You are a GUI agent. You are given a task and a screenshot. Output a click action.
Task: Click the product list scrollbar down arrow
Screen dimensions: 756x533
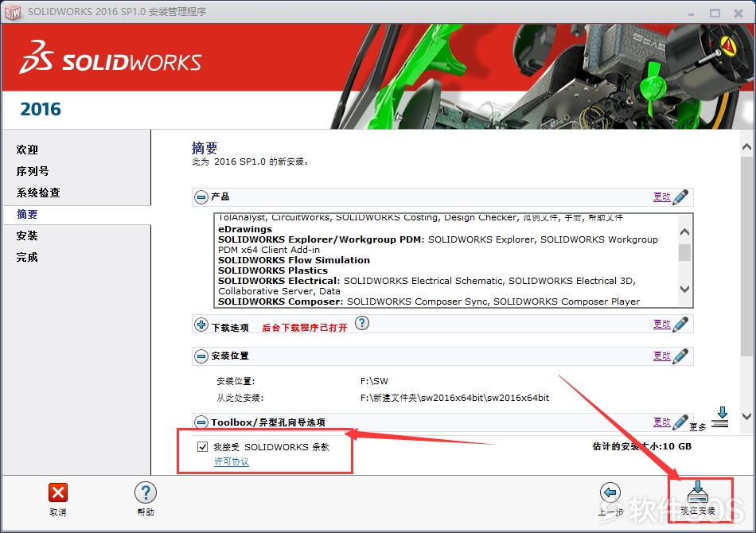tap(684, 289)
